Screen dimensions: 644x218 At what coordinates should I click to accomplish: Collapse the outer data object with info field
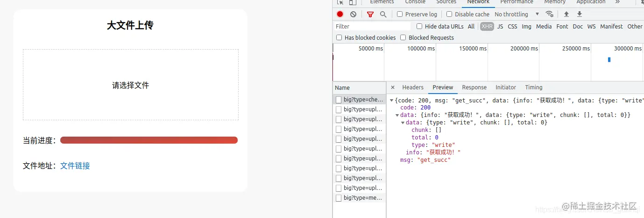point(397,115)
